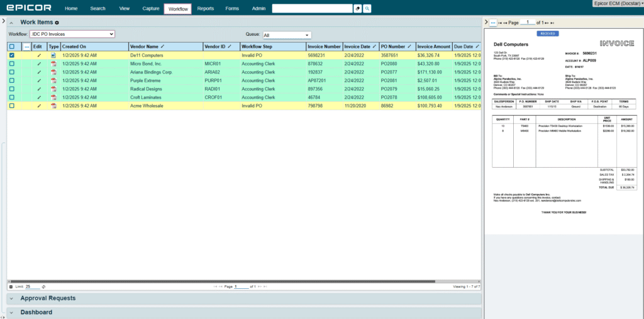Open the PDF icon for Purple Extreme row
The width and height of the screenshot is (644, 319).
click(x=53, y=80)
